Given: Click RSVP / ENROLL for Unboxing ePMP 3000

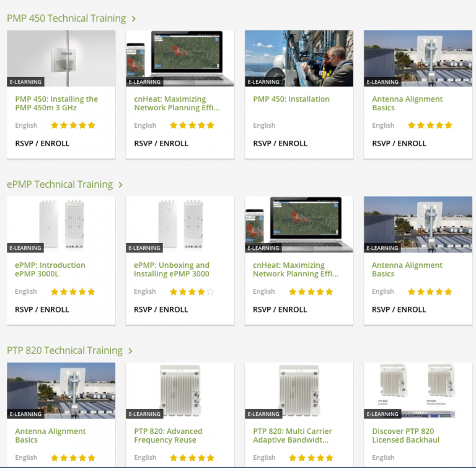Looking at the screenshot, I should pos(161,309).
